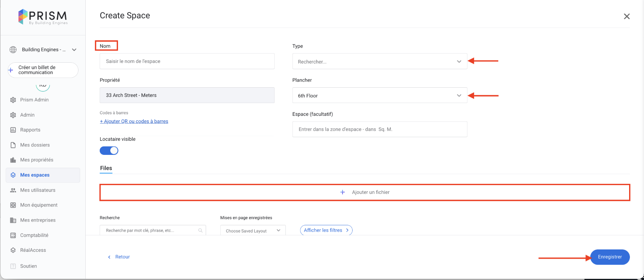Click the globe icon beside Building Engines
Viewport: 644px width, 280px height.
13,49
